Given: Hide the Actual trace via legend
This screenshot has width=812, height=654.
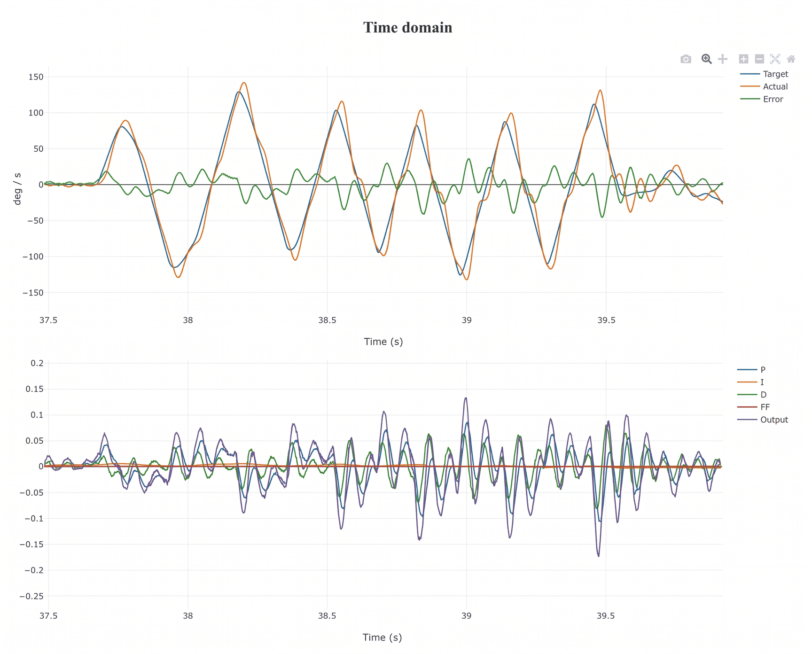Looking at the screenshot, I should (x=764, y=86).
